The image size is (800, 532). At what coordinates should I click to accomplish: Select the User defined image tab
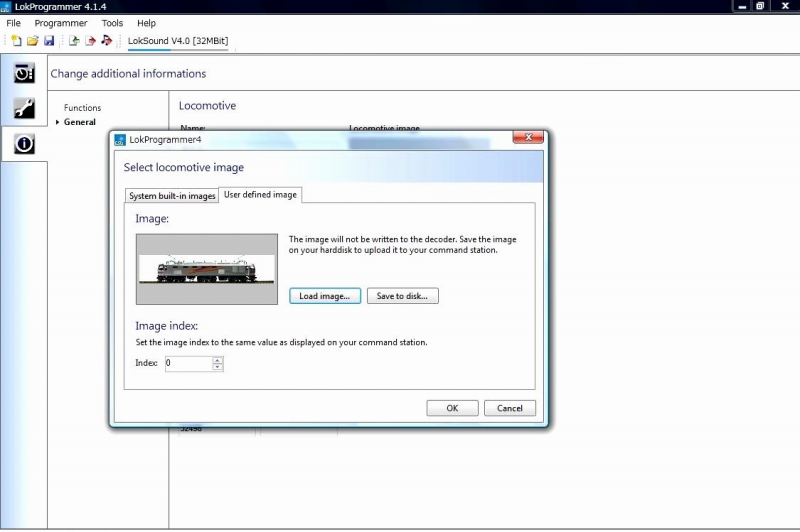[260, 195]
